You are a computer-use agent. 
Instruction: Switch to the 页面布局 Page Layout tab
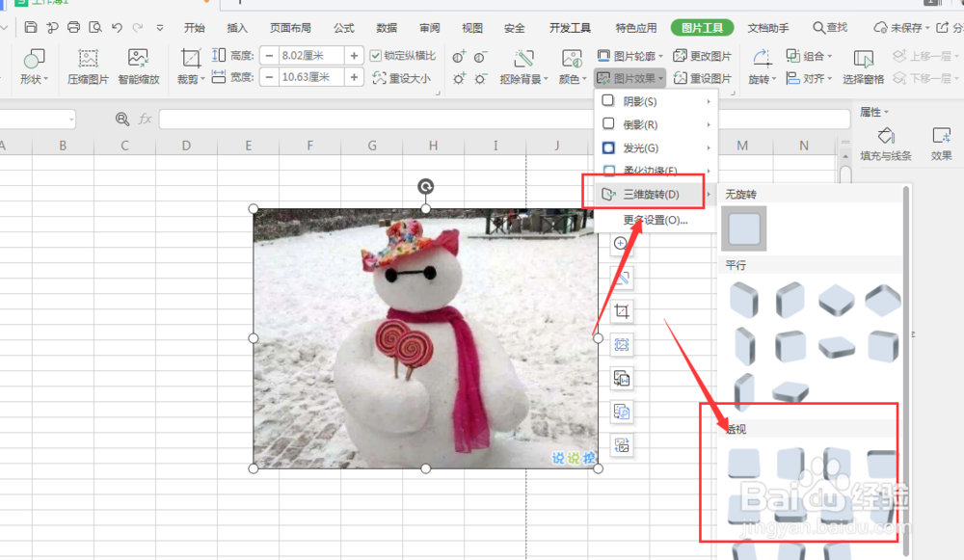pyautogui.click(x=290, y=28)
